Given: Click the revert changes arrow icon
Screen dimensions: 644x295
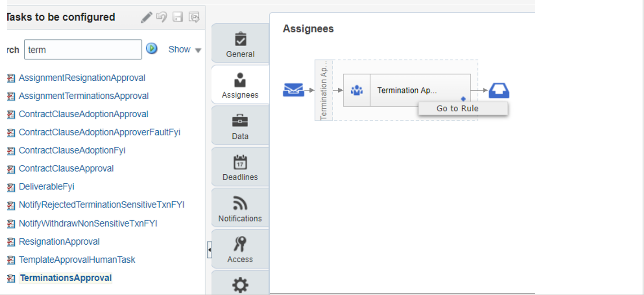Looking at the screenshot, I should (161, 17).
